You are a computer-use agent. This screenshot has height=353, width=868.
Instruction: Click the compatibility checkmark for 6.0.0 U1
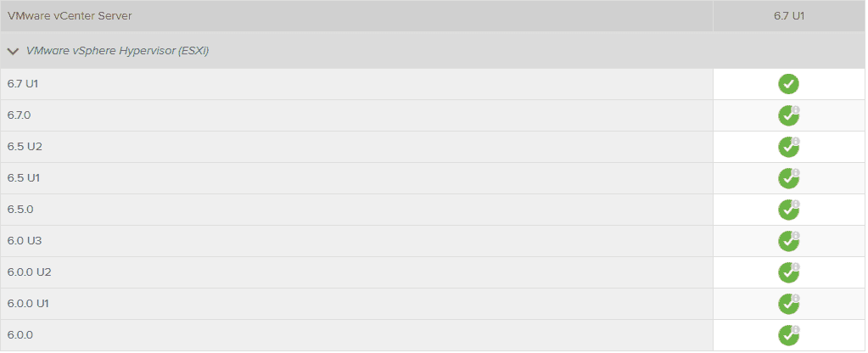coord(788,304)
